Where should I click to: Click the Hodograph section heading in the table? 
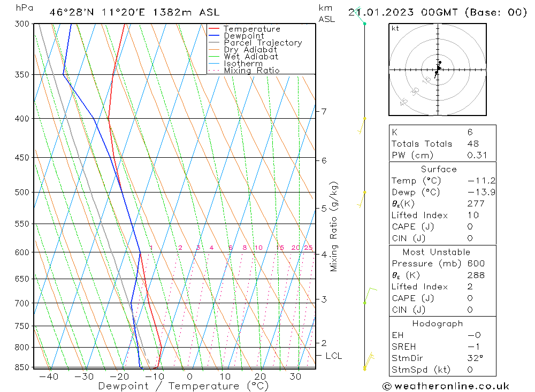438,324
